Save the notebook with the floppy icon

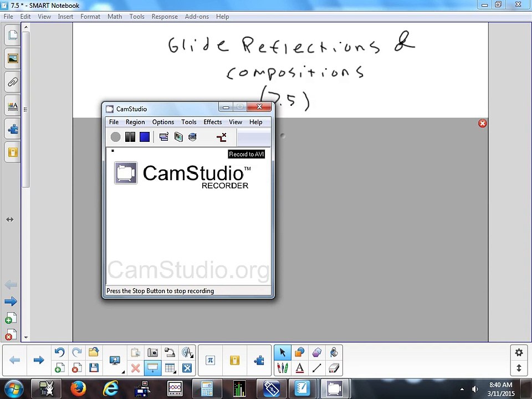point(94,368)
